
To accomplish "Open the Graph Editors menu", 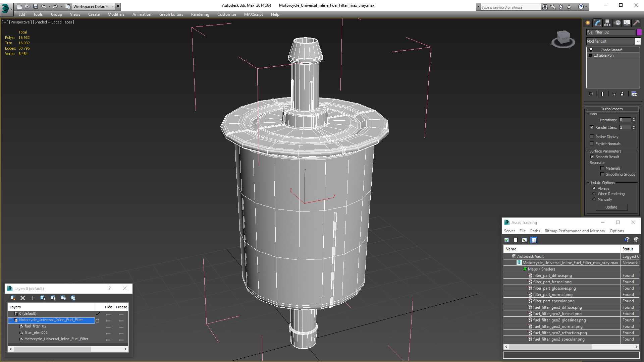I will 171,14.
